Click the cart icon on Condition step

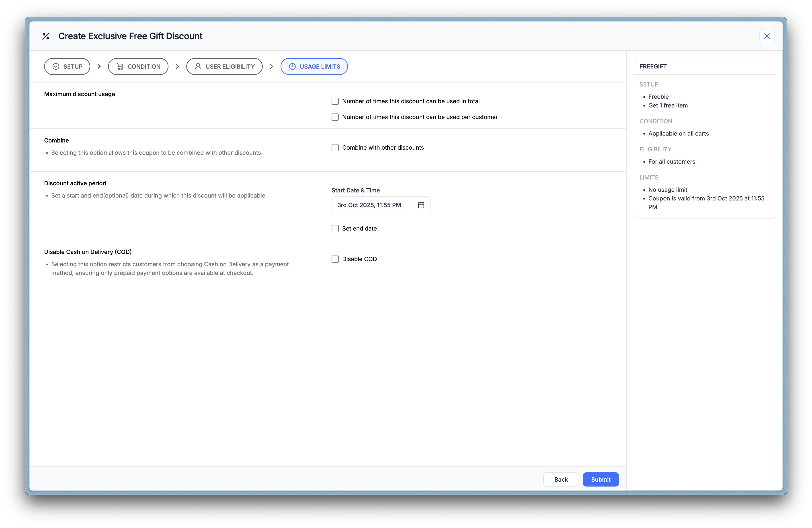point(120,66)
